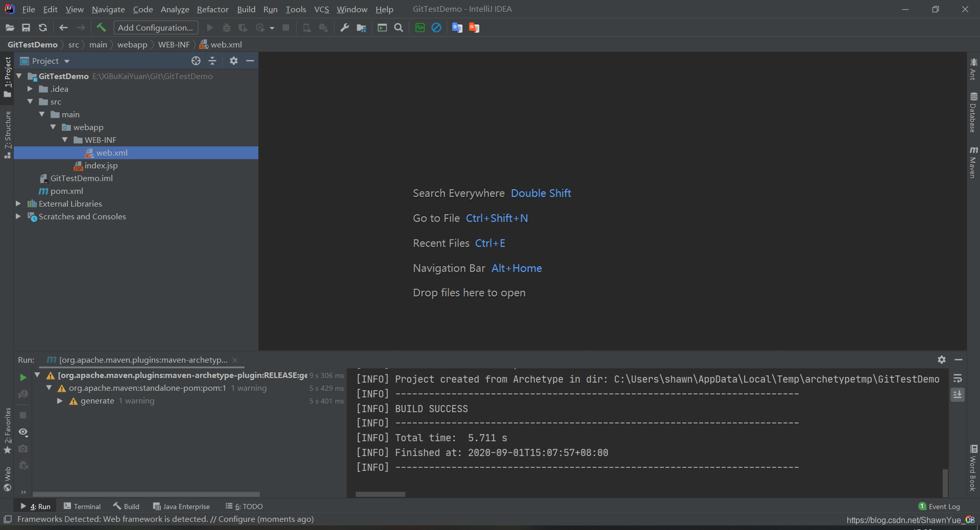Select GitTestDemo.iml file
This screenshot has width=980, height=530.
coord(81,178)
